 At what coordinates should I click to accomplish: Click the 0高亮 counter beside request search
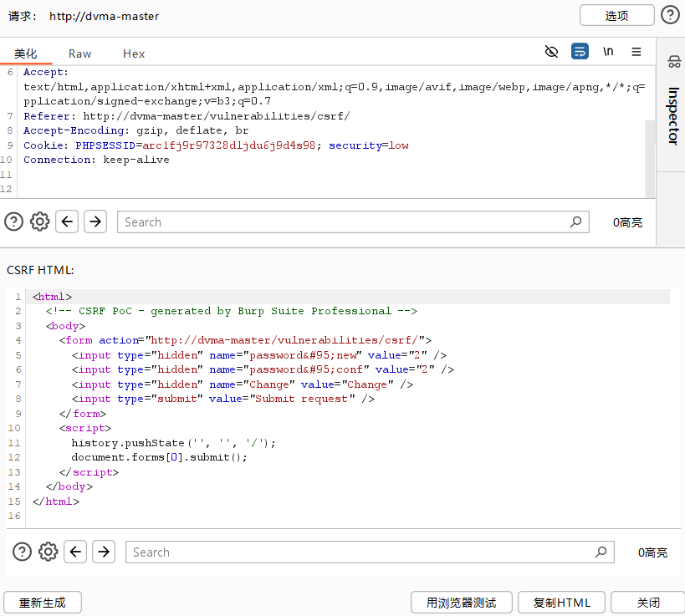[x=627, y=222]
